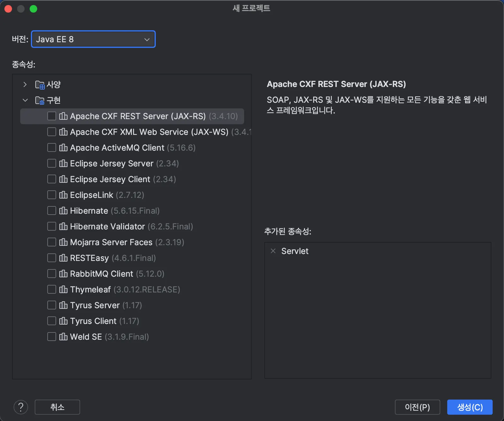Select the RabbitMQ Client label
Image resolution: width=504 pixels, height=421 pixels.
(102, 274)
